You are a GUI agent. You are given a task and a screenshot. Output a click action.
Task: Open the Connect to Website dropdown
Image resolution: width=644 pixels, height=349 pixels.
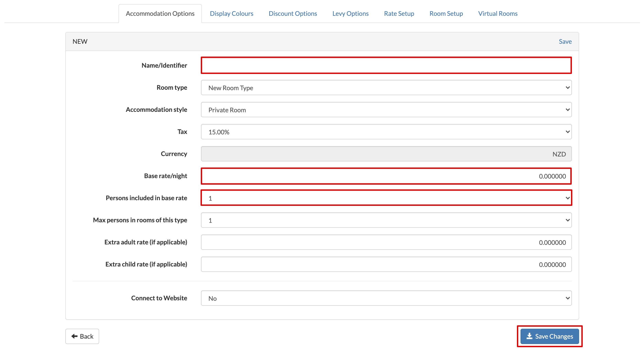[386, 298]
